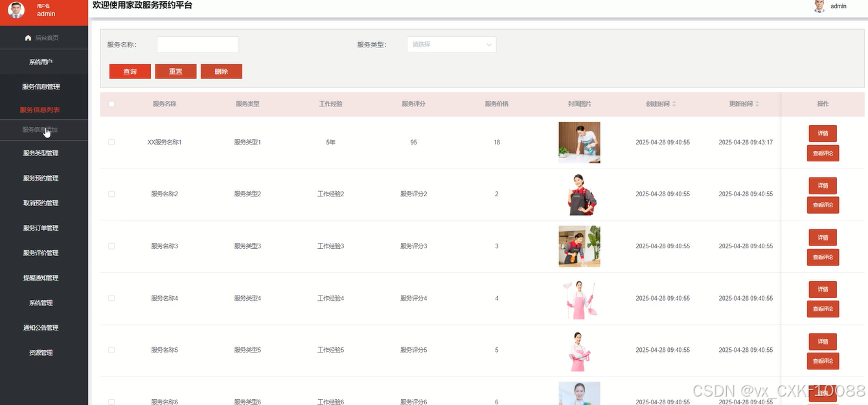Collapse 服务信息管理 menu

pos(41,87)
